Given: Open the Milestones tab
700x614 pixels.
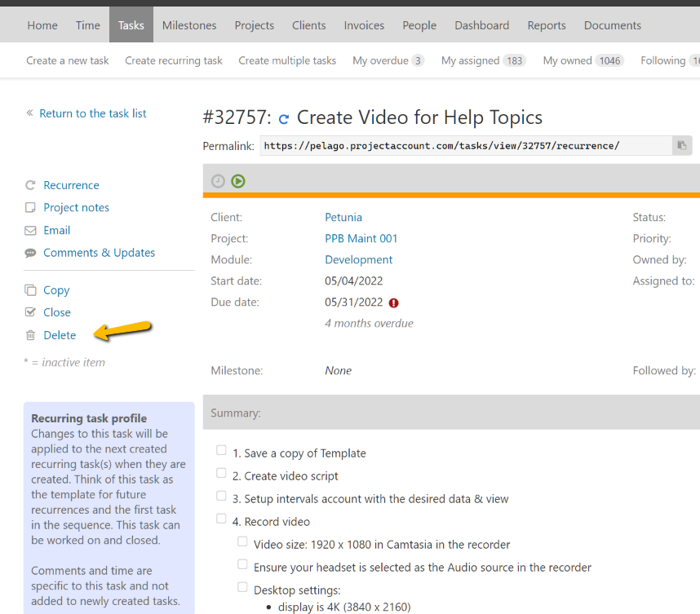Looking at the screenshot, I should coord(189,25).
